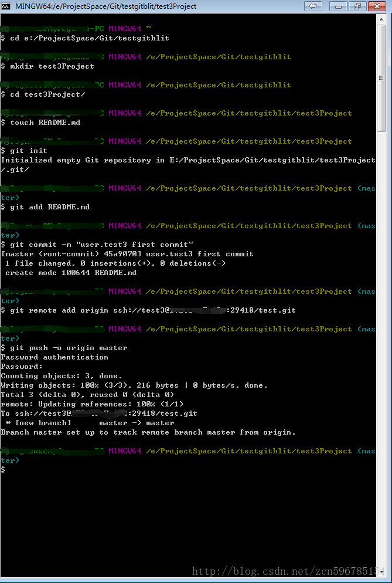Click the 'mkdir test3Project' command line
This screenshot has height=583, width=392.
point(47,66)
